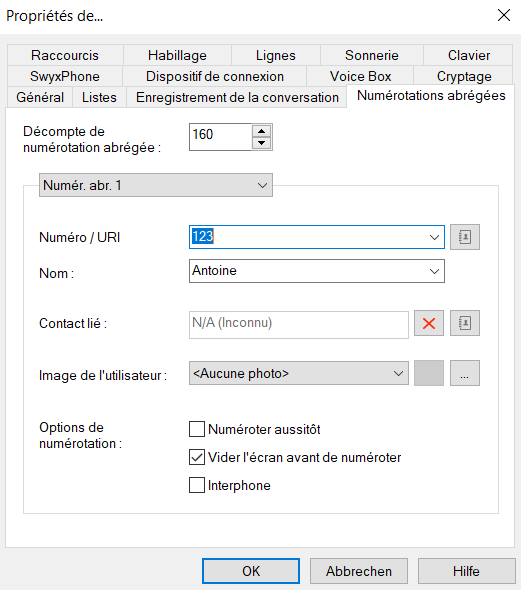Open phonebook icon next to Numéro / URI

tap(465, 237)
